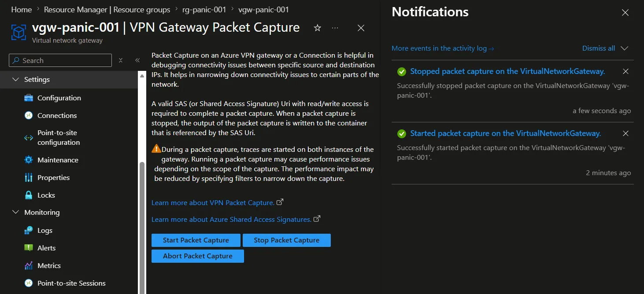Select the Connections icon

point(29,115)
